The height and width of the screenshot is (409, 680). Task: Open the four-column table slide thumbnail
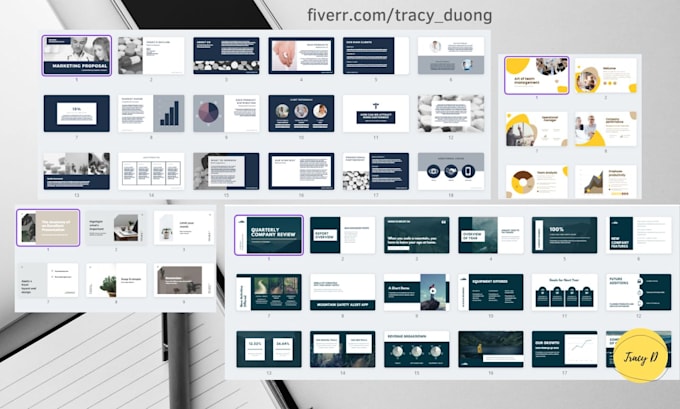tap(151, 171)
